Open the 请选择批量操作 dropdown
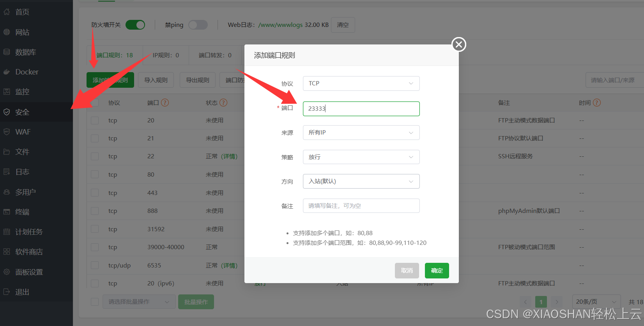 [139, 302]
